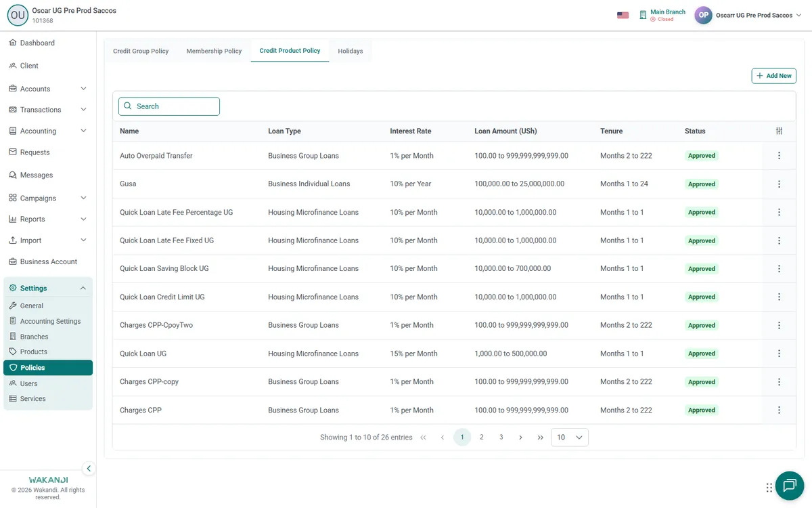Jump to the last page
This screenshot has width=812, height=508.
pos(540,438)
